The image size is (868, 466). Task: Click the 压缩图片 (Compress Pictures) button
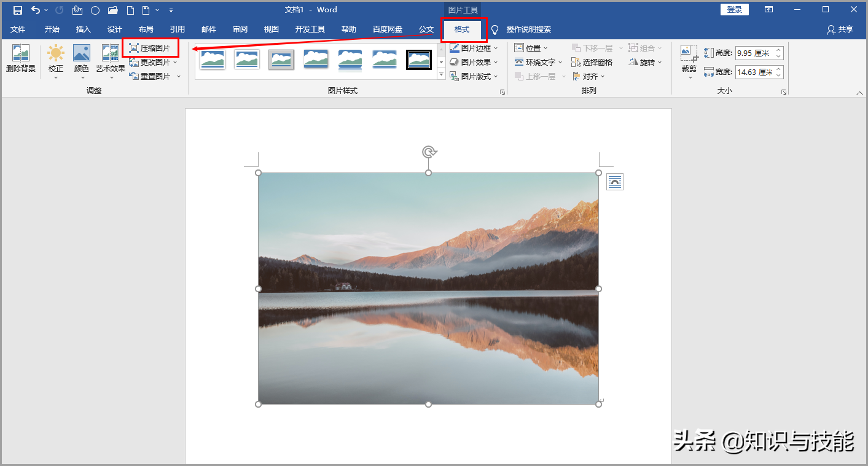pos(151,48)
